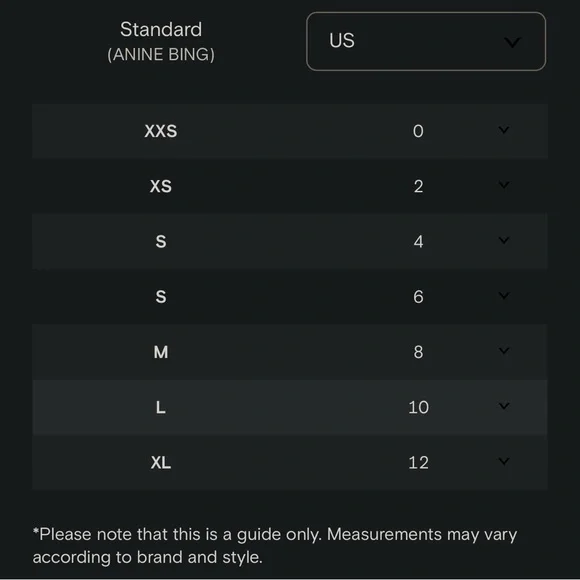Click the measurements guide disclaimer note
580x580 pixels.
point(275,545)
